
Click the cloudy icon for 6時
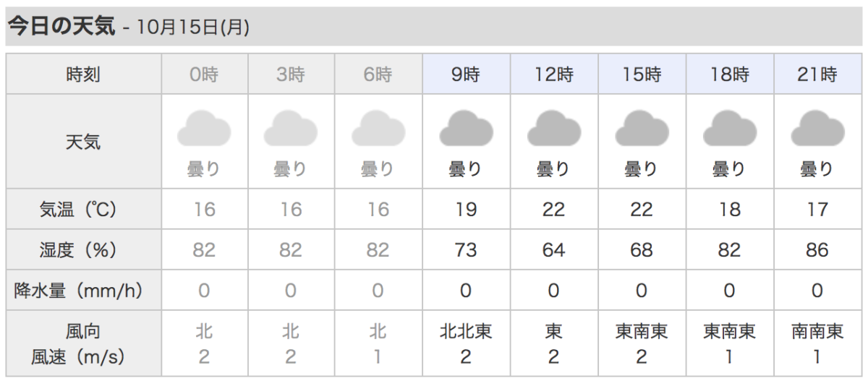[x=378, y=129]
